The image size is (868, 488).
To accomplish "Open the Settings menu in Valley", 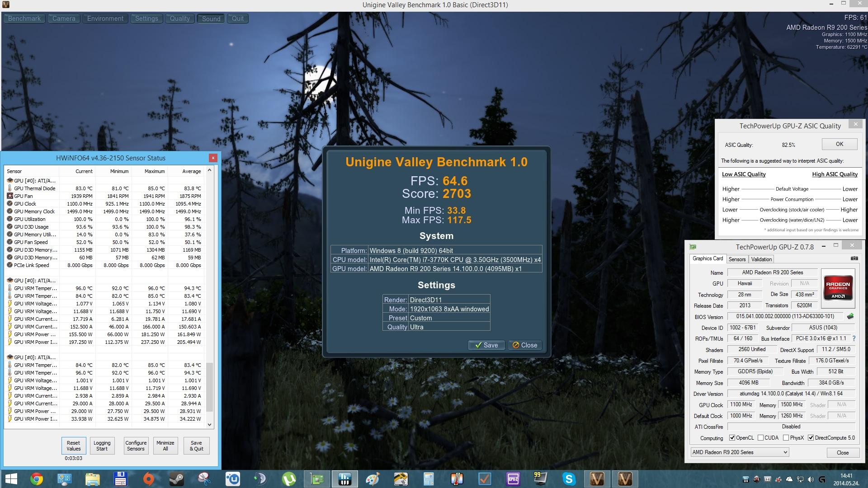I will coord(146,19).
